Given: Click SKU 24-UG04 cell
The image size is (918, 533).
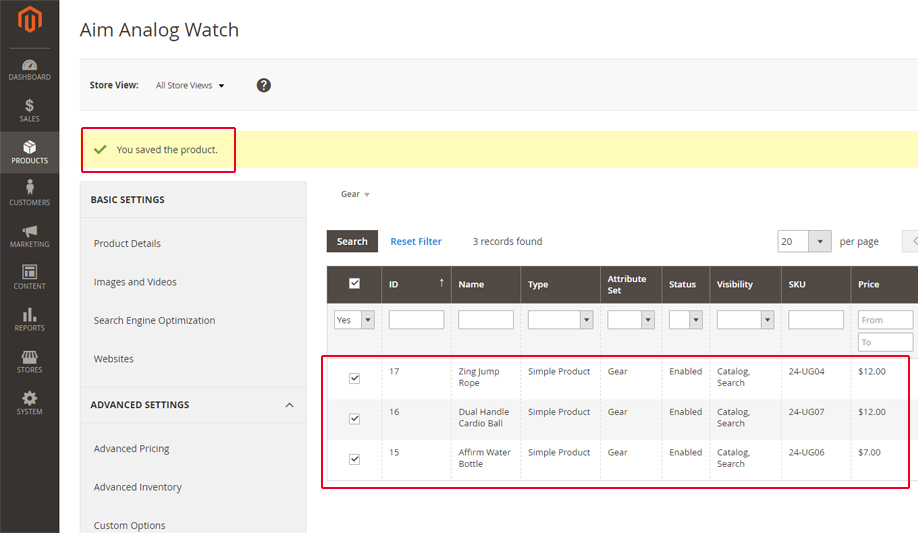Looking at the screenshot, I should [x=806, y=371].
